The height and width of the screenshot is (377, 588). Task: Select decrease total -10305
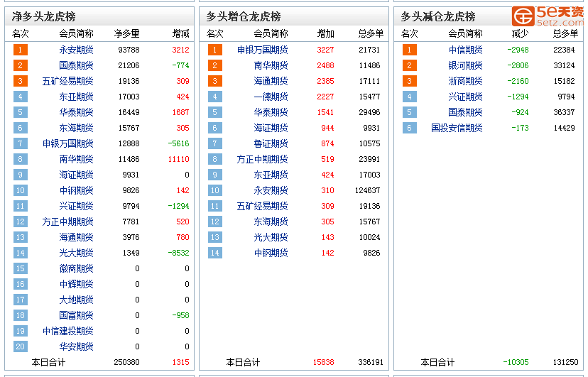(x=516, y=362)
